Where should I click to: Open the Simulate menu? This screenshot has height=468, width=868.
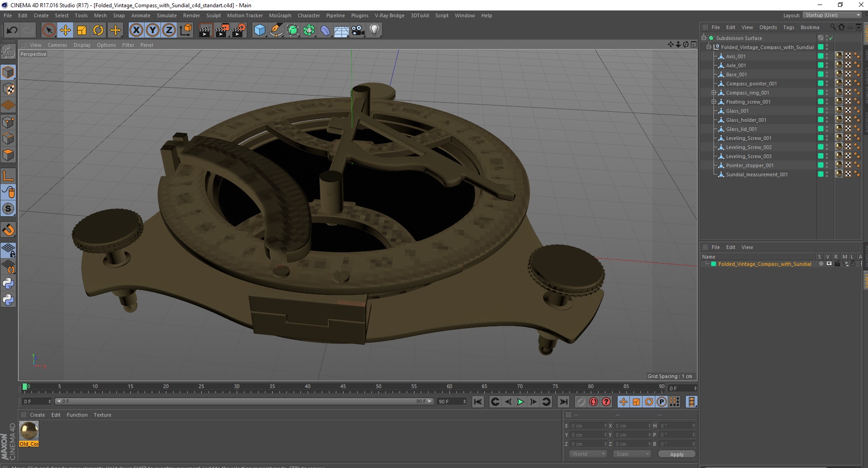[167, 15]
